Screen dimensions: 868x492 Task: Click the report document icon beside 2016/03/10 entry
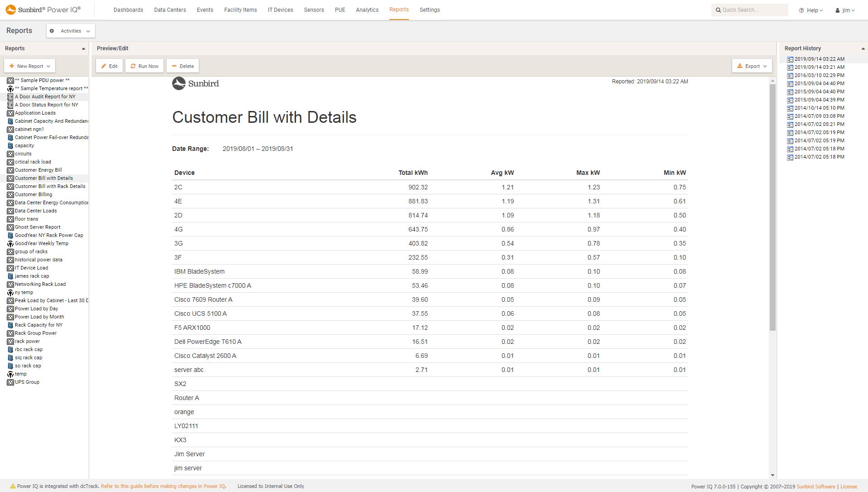790,75
